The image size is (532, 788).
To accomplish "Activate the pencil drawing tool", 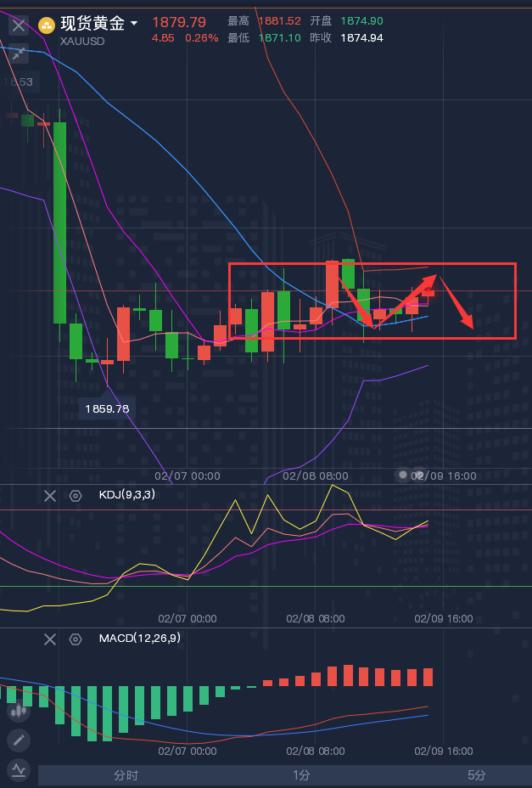I will [x=19, y=740].
